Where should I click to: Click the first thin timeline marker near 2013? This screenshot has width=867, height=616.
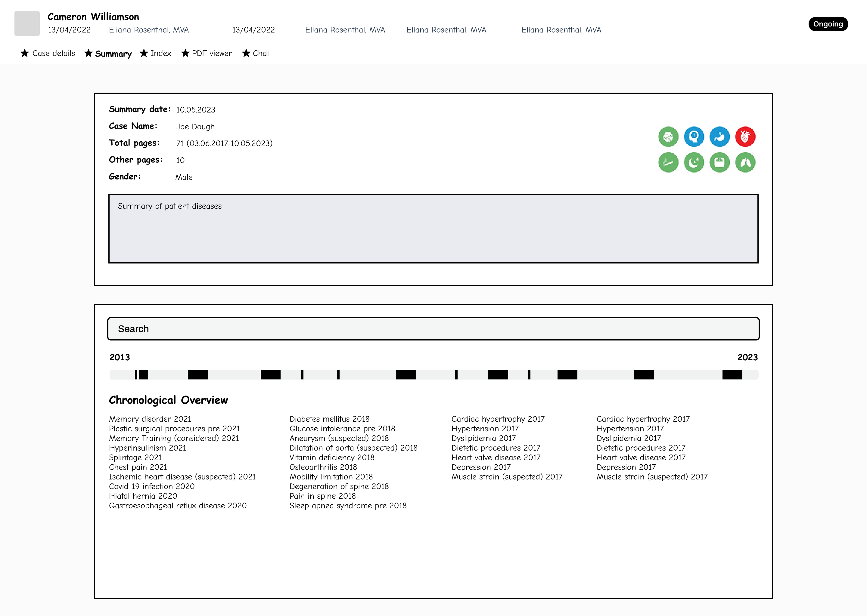[136, 375]
